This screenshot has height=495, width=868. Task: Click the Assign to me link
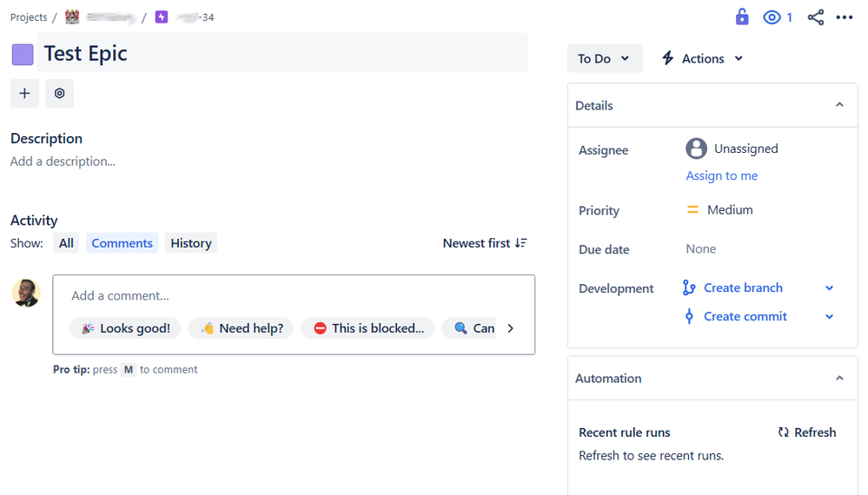click(x=722, y=176)
